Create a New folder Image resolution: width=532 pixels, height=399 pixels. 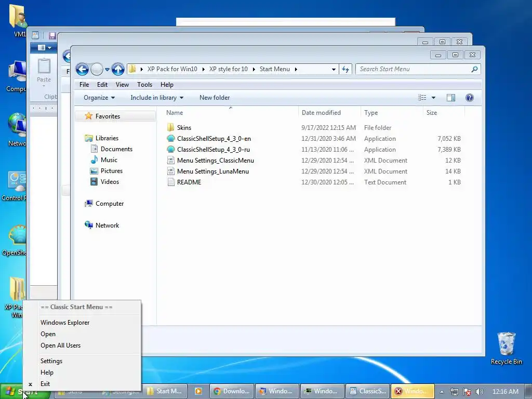point(215,98)
